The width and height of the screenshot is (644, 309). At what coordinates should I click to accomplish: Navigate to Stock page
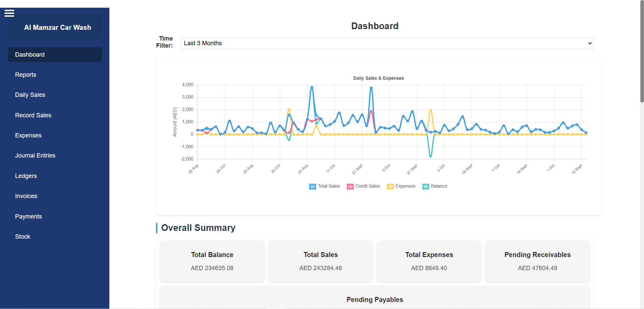22,237
